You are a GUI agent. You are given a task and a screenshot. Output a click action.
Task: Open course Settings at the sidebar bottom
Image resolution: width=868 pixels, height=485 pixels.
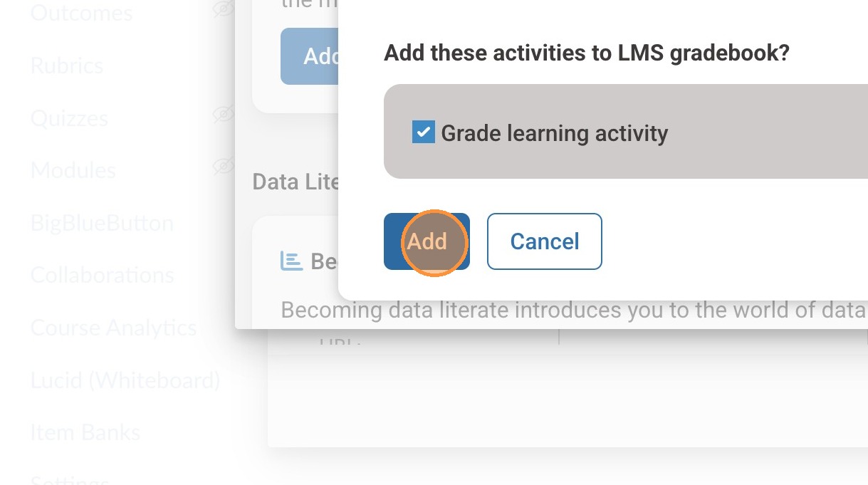[70, 479]
